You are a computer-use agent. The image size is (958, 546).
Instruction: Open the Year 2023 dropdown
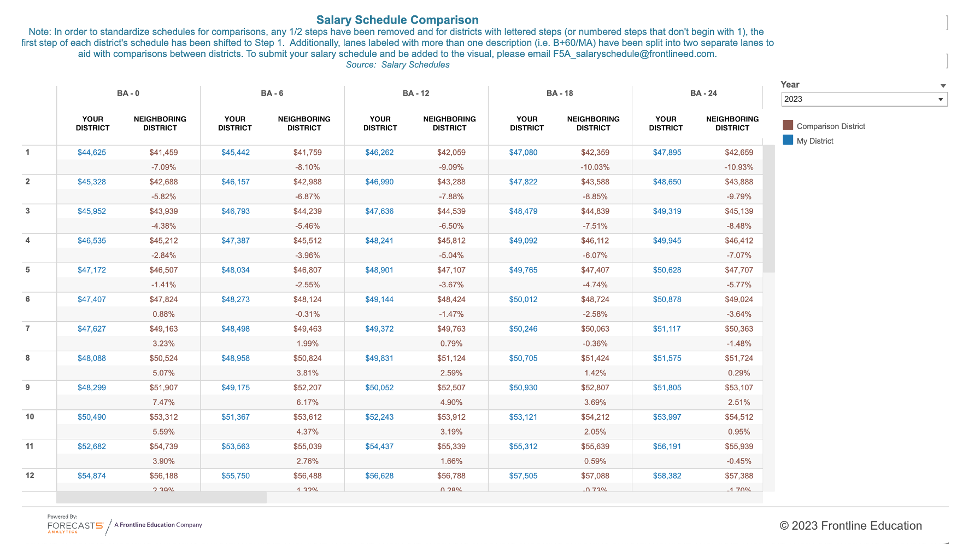coord(863,99)
